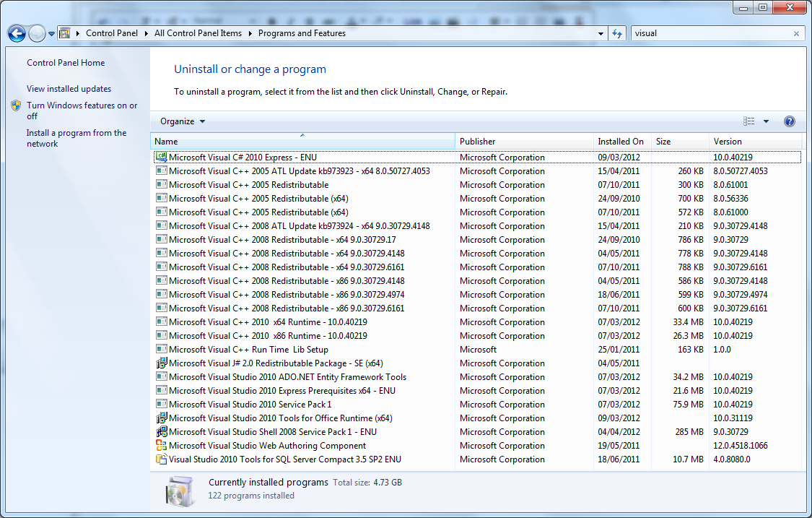Sort by the Version column header
This screenshot has width=812, height=518.
(755, 142)
